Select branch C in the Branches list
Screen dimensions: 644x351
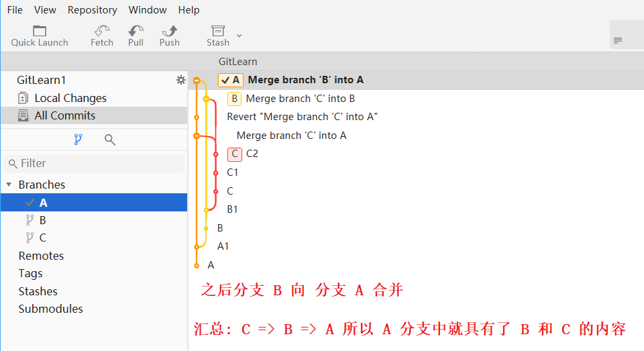(x=42, y=238)
